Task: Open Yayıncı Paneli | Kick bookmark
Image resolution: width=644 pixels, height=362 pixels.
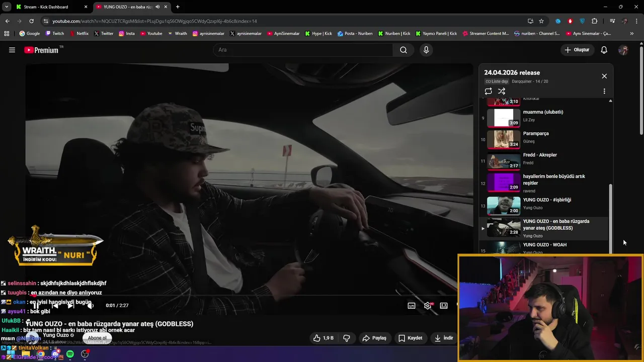Action: (436, 34)
